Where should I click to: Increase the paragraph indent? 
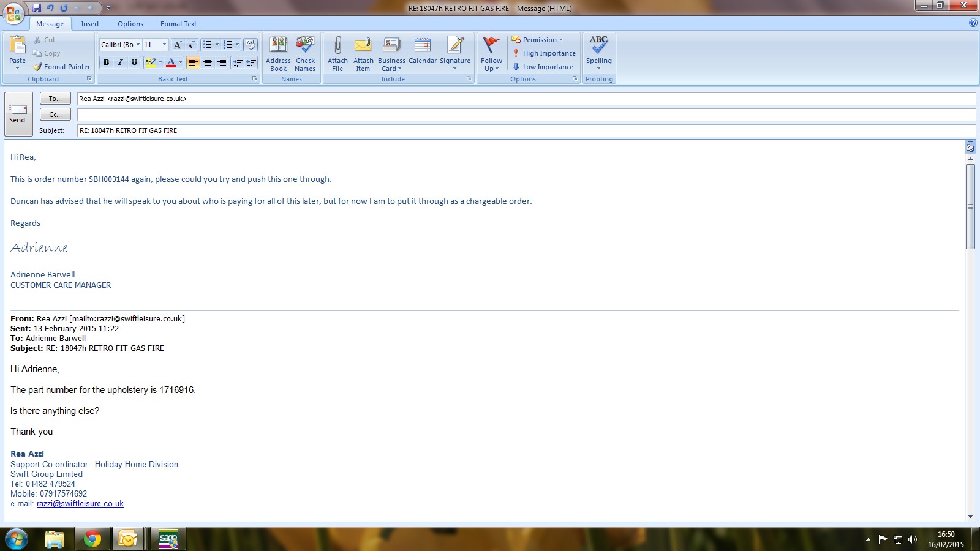[x=251, y=62]
